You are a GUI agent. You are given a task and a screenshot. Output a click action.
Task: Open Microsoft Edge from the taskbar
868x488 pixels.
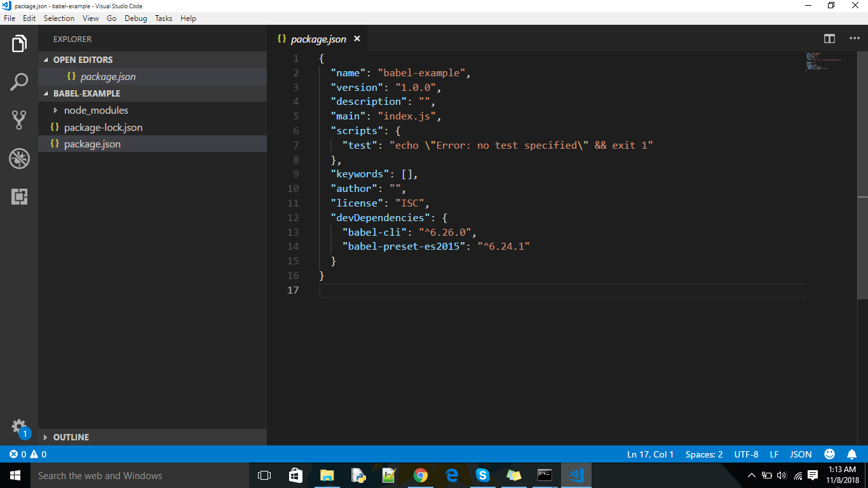click(x=452, y=475)
